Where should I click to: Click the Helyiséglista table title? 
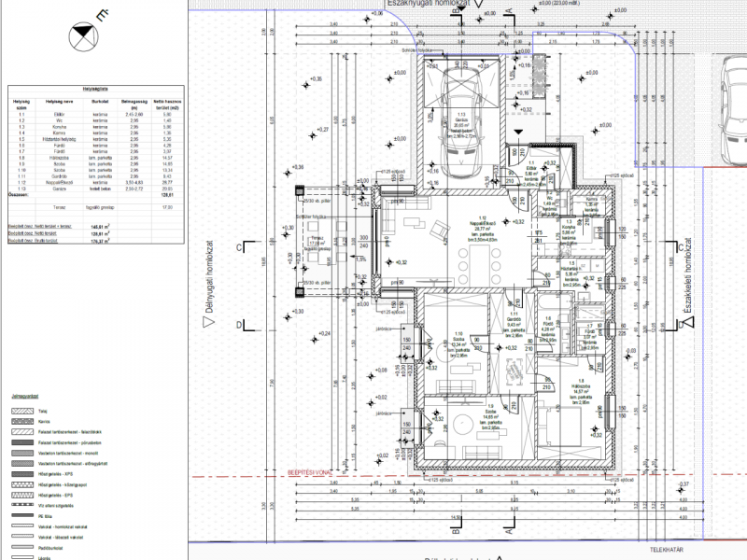[96, 89]
